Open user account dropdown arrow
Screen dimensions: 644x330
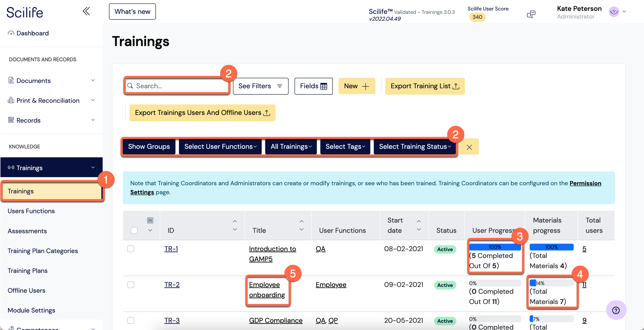point(624,12)
